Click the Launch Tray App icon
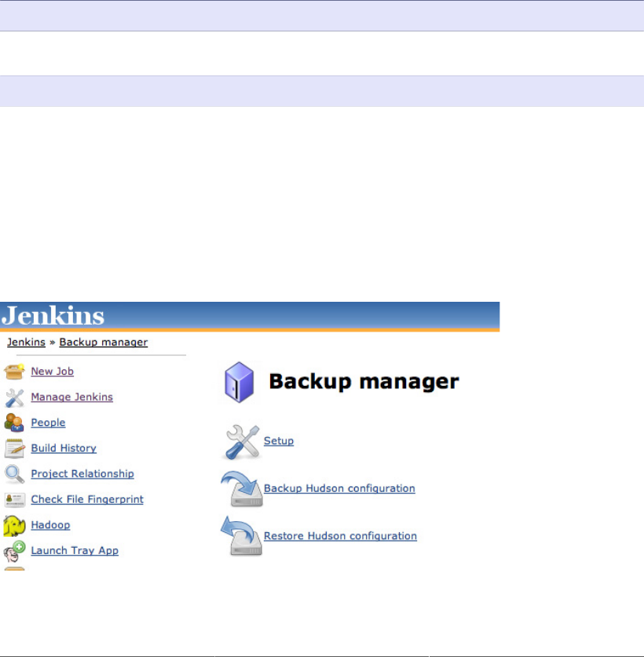Viewport: 644px width, 657px height. tap(15, 551)
